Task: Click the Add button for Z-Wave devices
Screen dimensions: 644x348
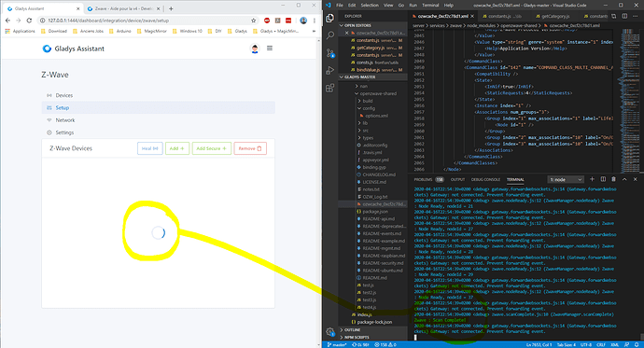Action: (x=177, y=148)
